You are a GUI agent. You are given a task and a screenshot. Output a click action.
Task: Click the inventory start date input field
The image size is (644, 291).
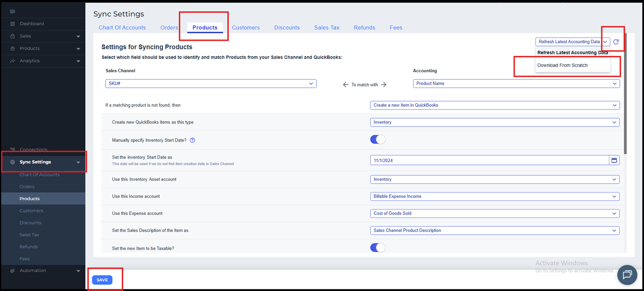(x=489, y=160)
